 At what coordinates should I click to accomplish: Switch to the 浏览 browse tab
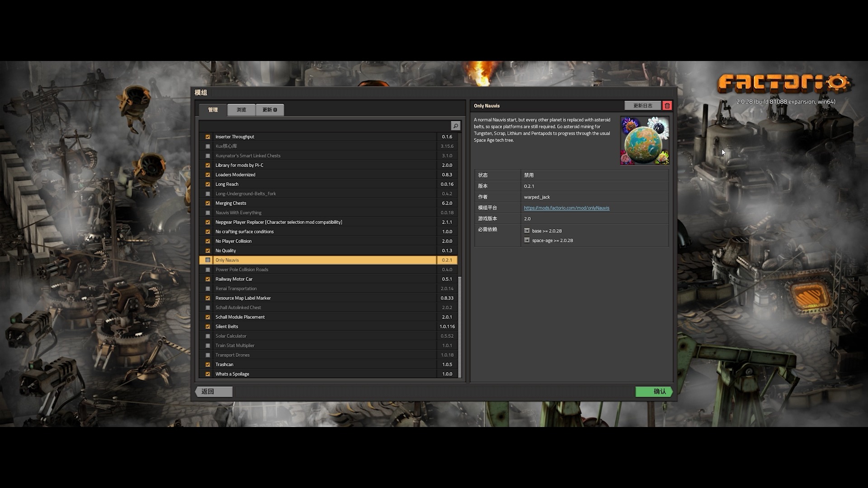241,110
